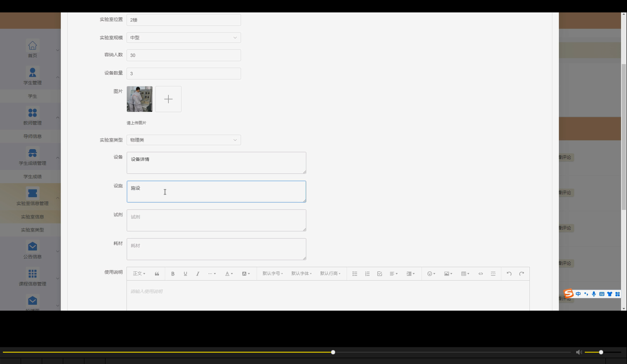Image resolution: width=627 pixels, height=364 pixels.
Task: Insert a blockquote in the editor toolbar
Action: tap(157, 274)
